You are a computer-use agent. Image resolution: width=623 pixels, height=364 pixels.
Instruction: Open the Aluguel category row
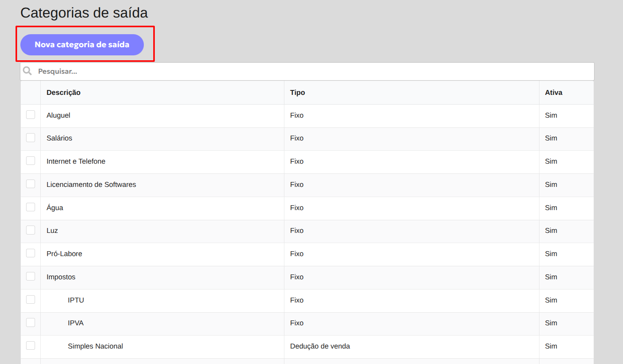tap(307, 116)
